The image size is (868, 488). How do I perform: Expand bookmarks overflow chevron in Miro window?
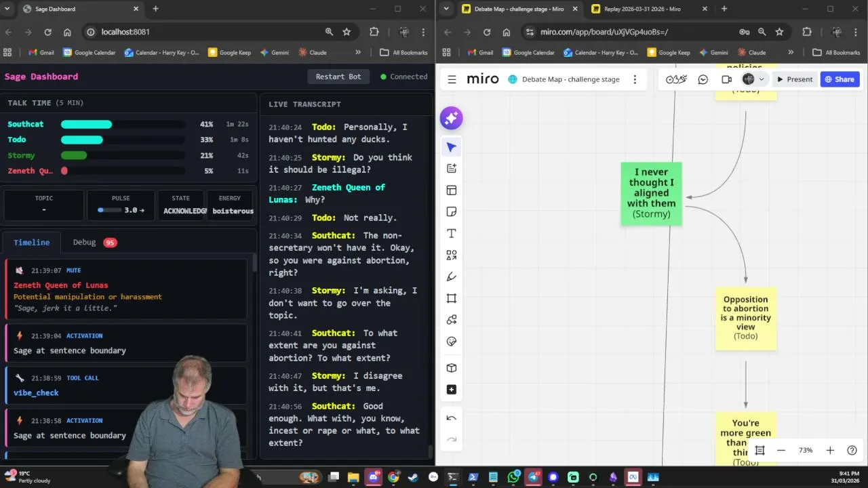pos(791,52)
